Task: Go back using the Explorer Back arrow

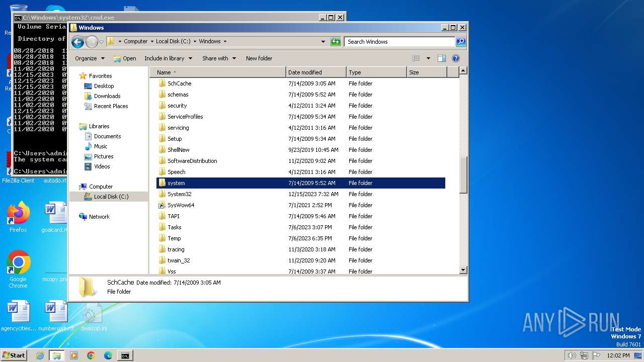Action: [x=77, y=42]
